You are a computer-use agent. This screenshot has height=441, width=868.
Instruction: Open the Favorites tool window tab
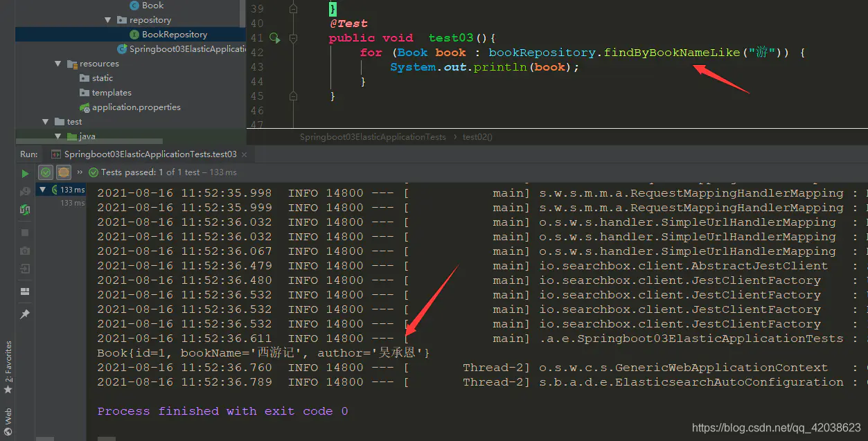pyautogui.click(x=8, y=367)
